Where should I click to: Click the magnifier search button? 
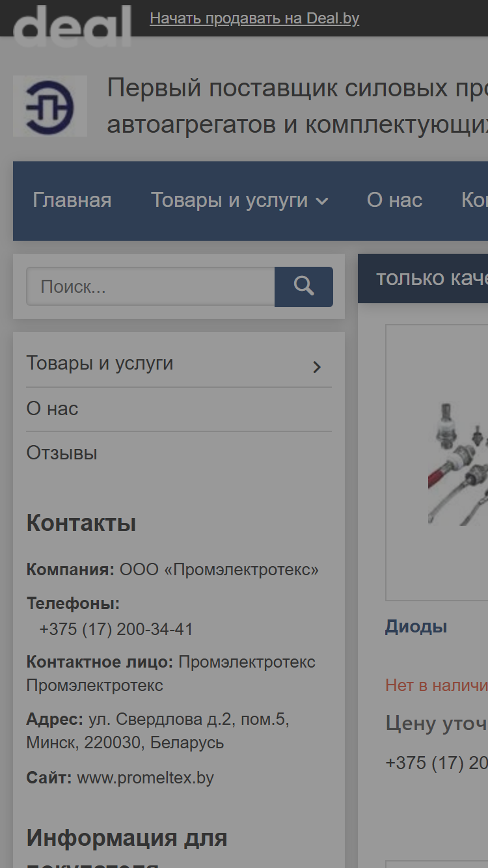pyautogui.click(x=304, y=286)
